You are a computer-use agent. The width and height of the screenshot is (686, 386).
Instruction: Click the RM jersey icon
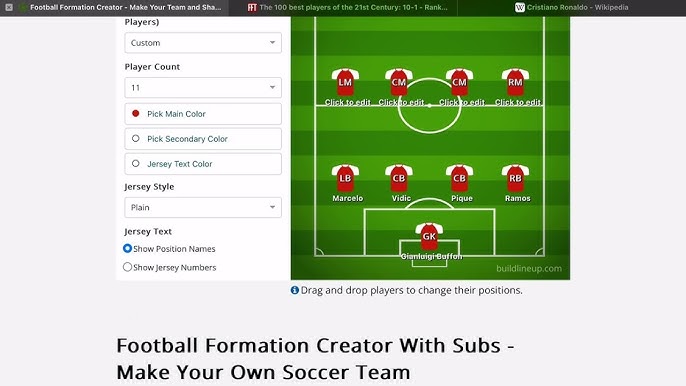coord(515,82)
